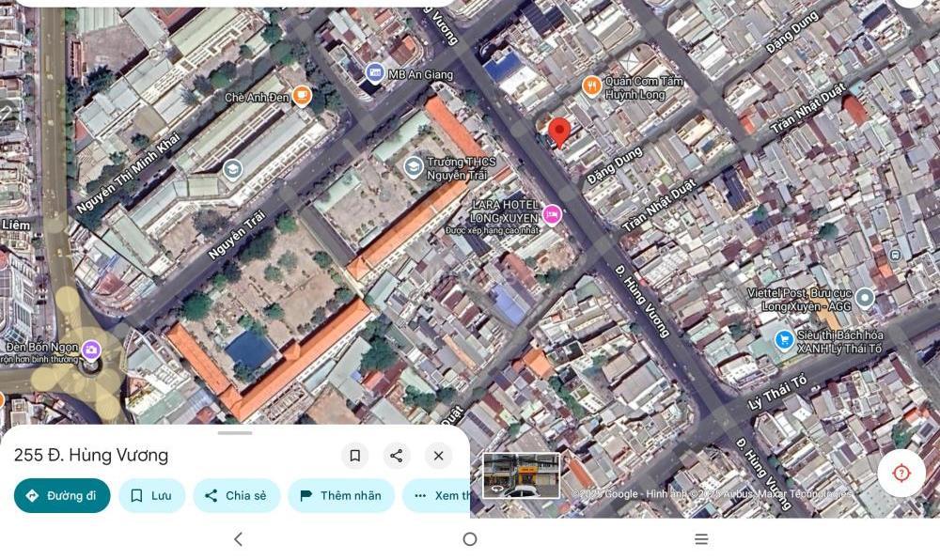
Task: Tap Đèn Bốn Ngọn camera marker
Action: pos(91,350)
